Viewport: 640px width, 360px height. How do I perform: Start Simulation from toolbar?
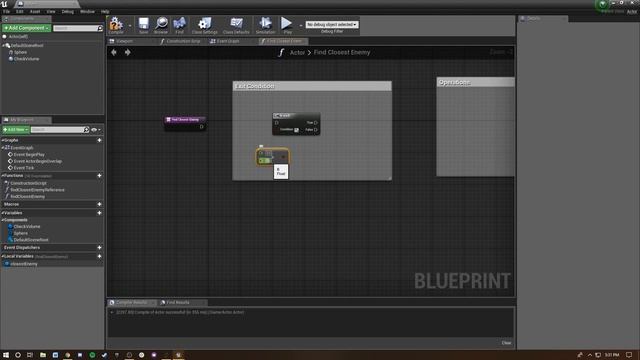265,25
